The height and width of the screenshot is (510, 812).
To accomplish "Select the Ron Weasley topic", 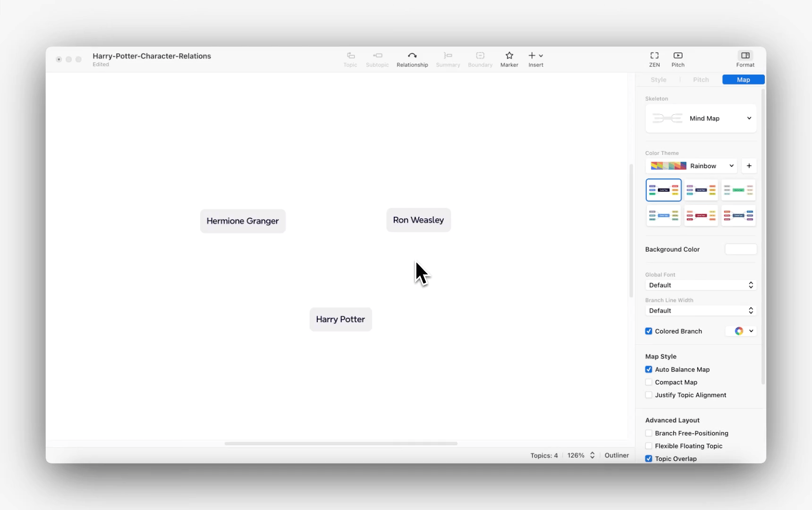I will tap(419, 220).
